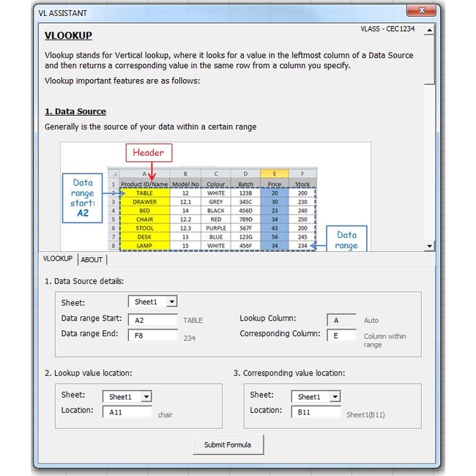The height and width of the screenshot is (476, 476).
Task: Click the red Header callout in the example
Action: click(149, 153)
